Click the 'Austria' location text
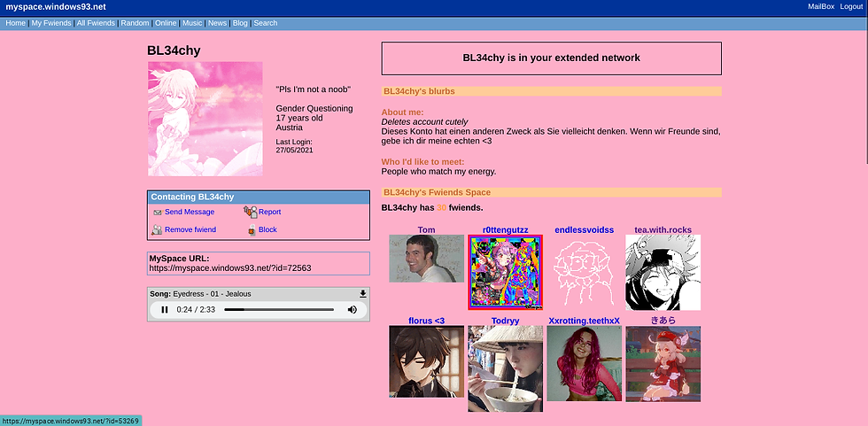The image size is (868, 426). pyautogui.click(x=289, y=127)
